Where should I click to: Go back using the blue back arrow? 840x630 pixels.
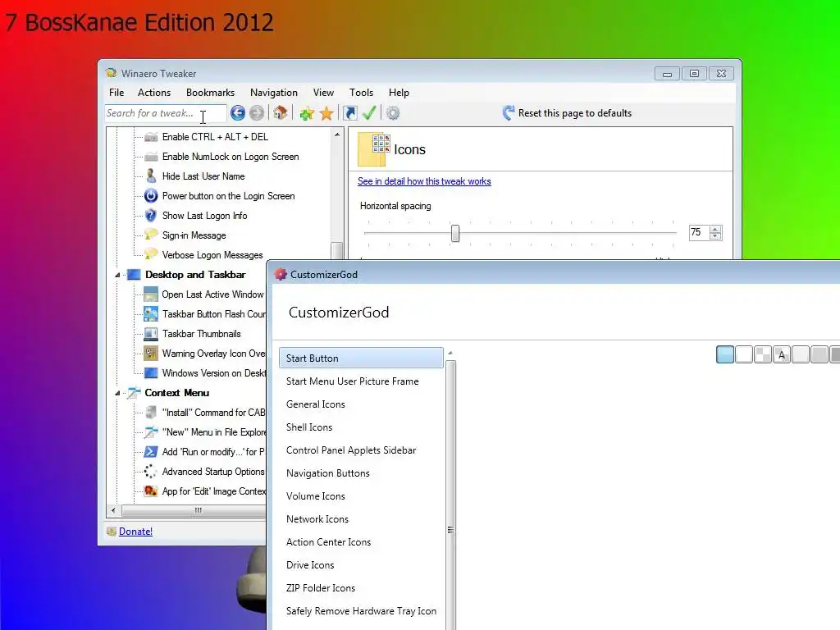click(238, 113)
